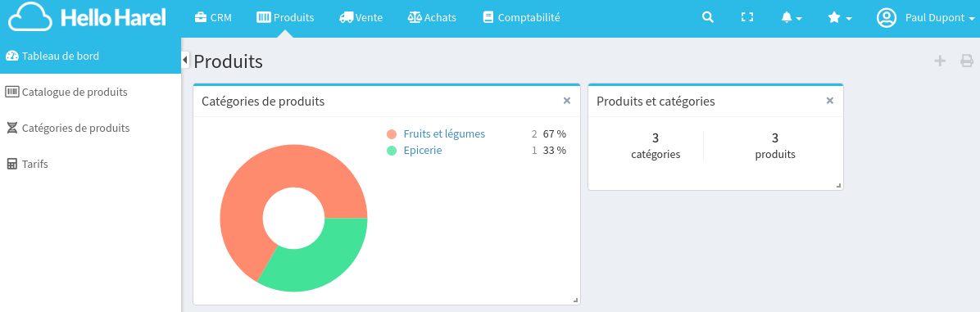Open the Comptabilité menu
This screenshot has width=980, height=312.
pyautogui.click(x=521, y=17)
